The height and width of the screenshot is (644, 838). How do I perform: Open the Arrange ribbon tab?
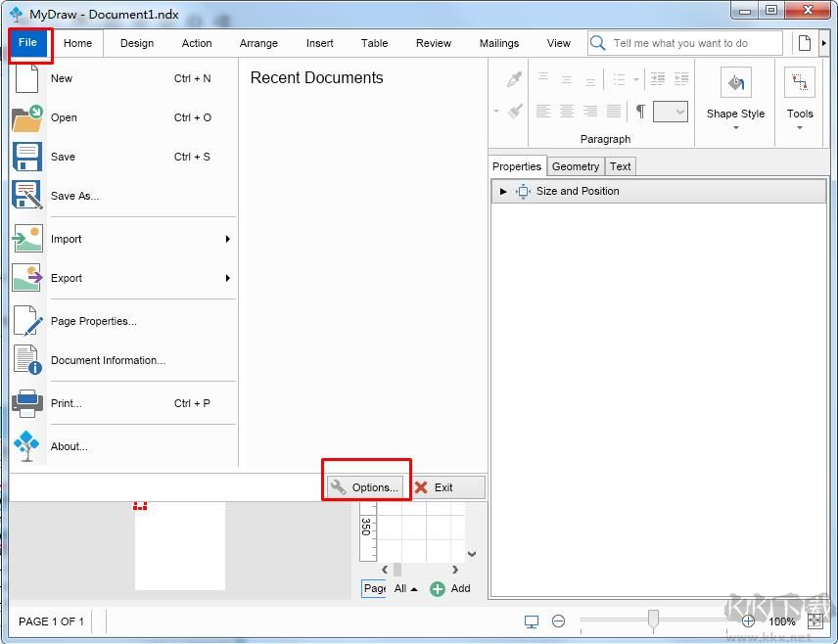click(x=258, y=43)
